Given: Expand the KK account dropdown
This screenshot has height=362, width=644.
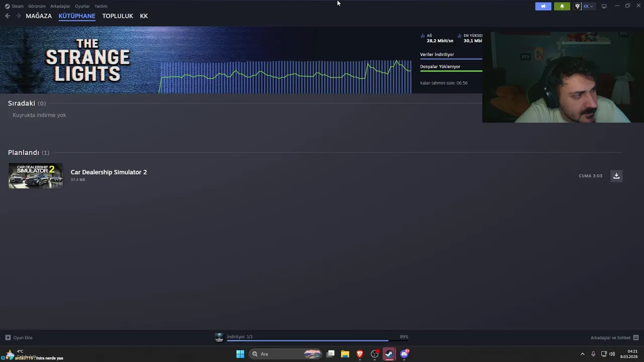Looking at the screenshot, I should [588, 6].
